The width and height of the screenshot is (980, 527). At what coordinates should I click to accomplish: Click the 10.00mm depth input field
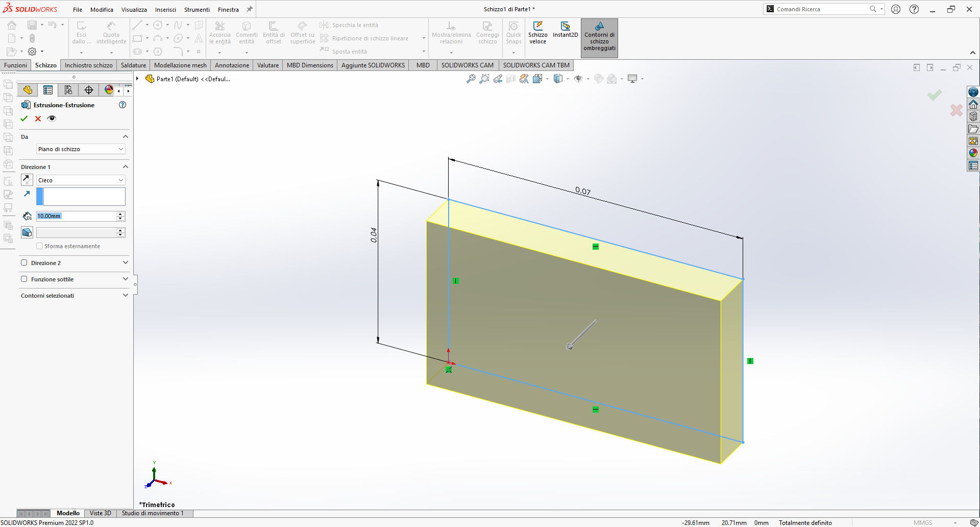click(x=77, y=216)
